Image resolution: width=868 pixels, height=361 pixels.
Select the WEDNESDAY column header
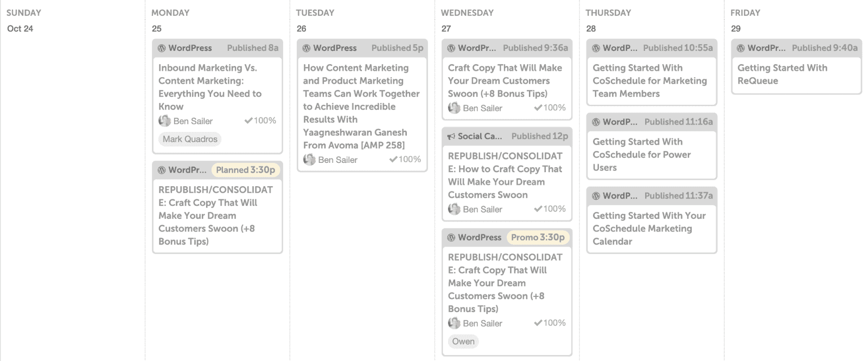point(468,12)
